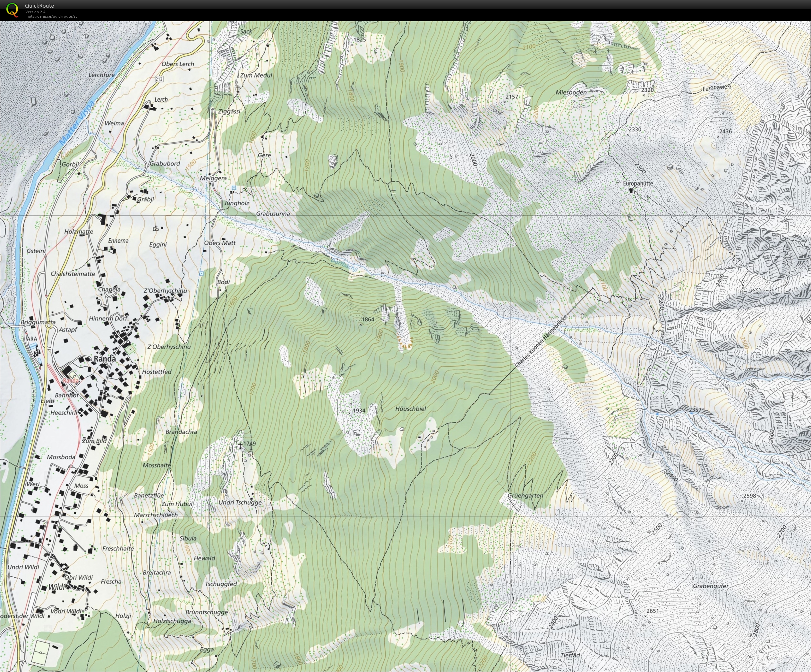Click the Meiggera label
The image size is (811, 672).
point(213,178)
